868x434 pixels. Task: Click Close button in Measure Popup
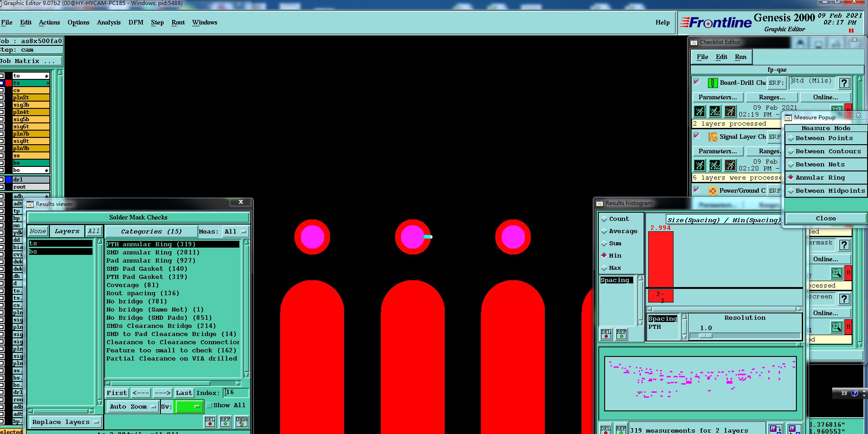pyautogui.click(x=825, y=219)
